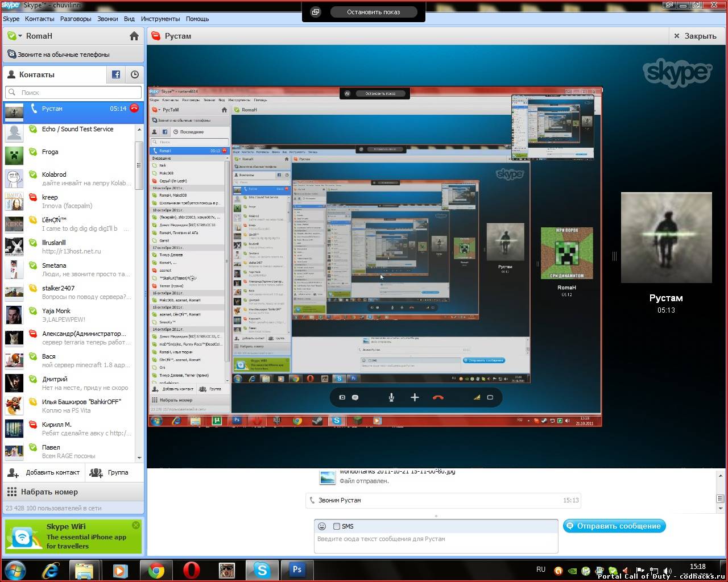Viewport: 728px width, 582px height.
Task: Click the large Рустам call avatar
Action: click(x=666, y=238)
